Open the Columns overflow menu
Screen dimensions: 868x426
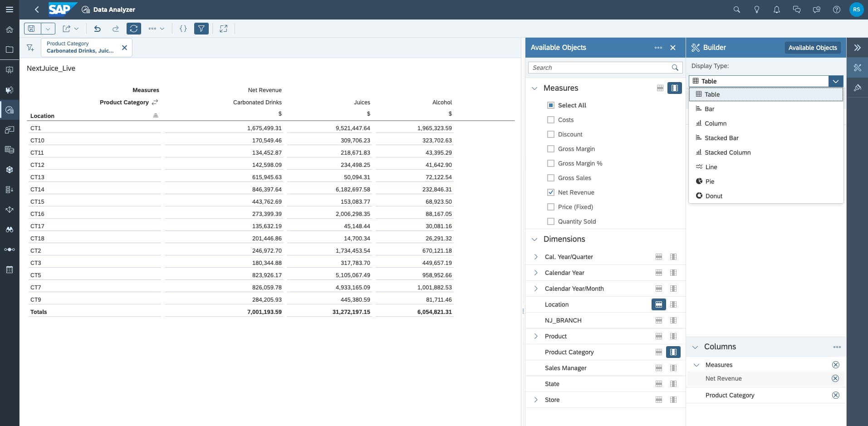(x=837, y=347)
